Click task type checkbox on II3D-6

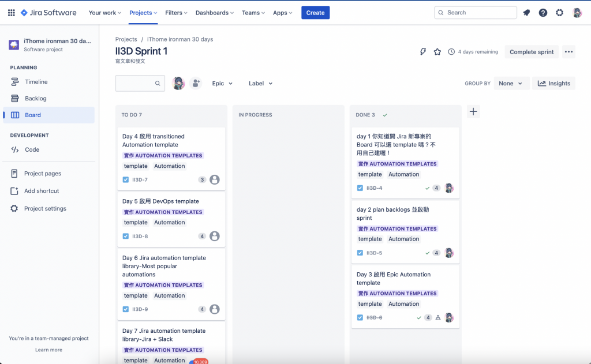point(360,318)
